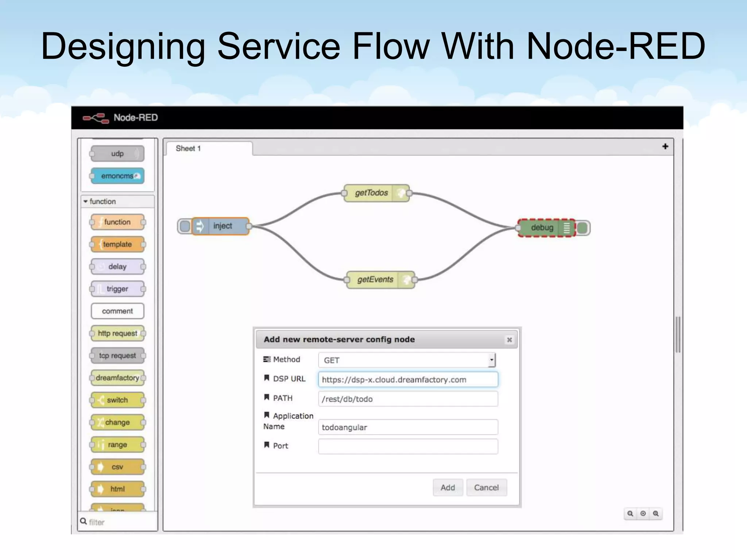Click the getEvents node input port
747x560 pixels.
[x=347, y=280]
